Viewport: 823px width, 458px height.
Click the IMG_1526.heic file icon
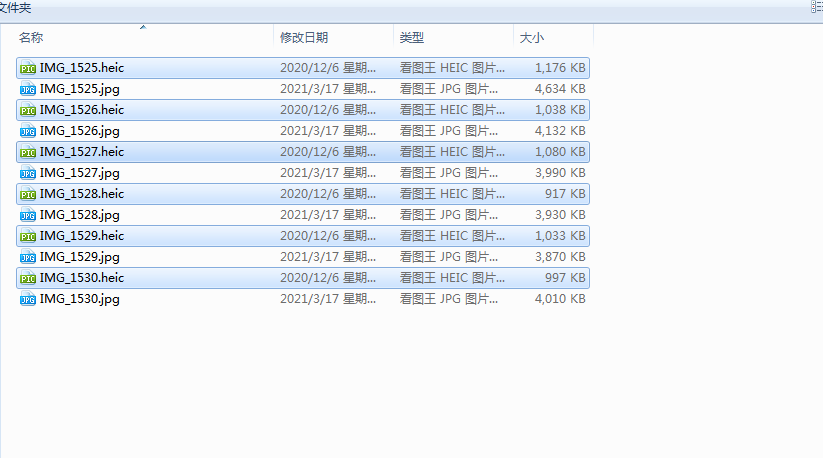click(x=28, y=110)
